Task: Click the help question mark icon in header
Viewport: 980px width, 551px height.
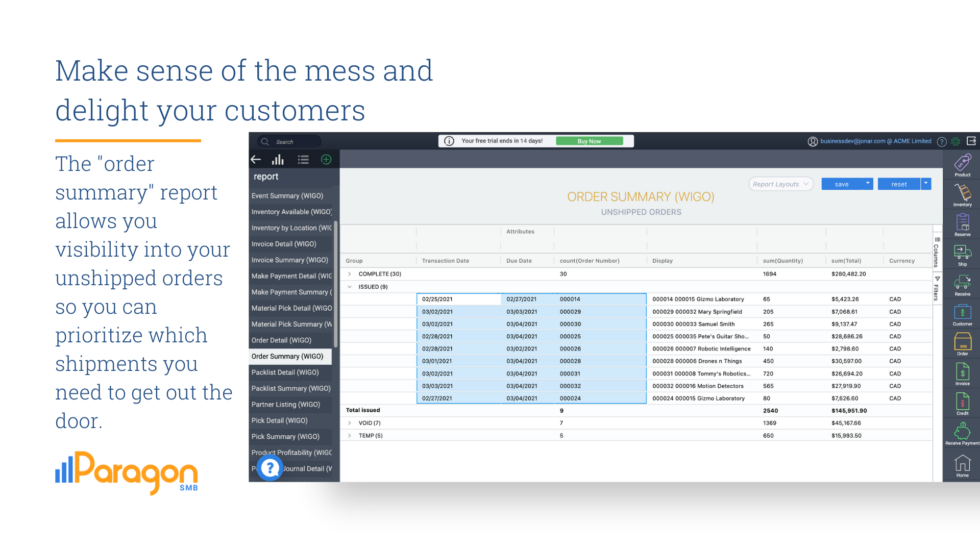Action: click(942, 142)
